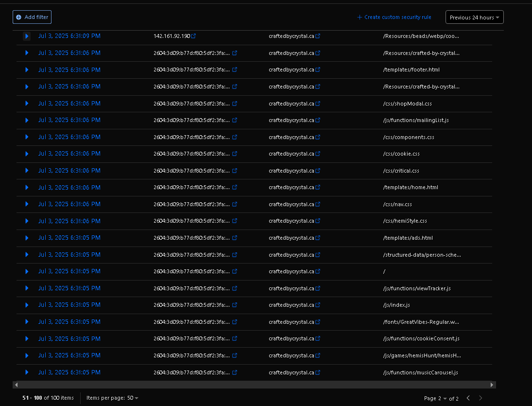The image size is (532, 406).
Task: Click the /js/functions/musicCarousel.js path
Action: (x=420, y=373)
